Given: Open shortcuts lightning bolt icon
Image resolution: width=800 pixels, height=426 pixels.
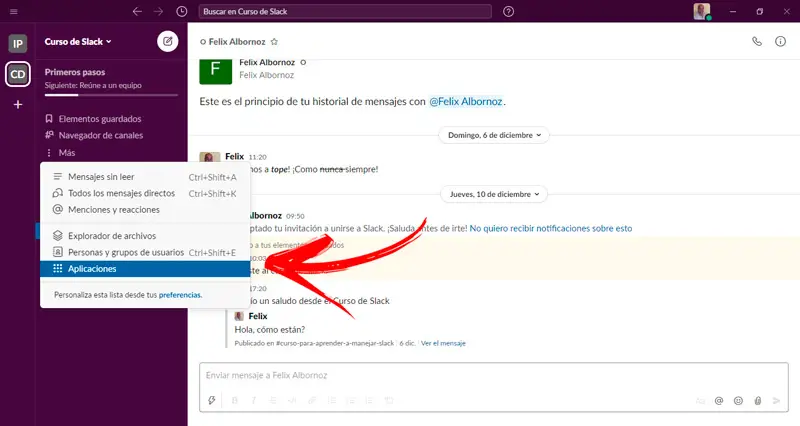Looking at the screenshot, I should 212,400.
